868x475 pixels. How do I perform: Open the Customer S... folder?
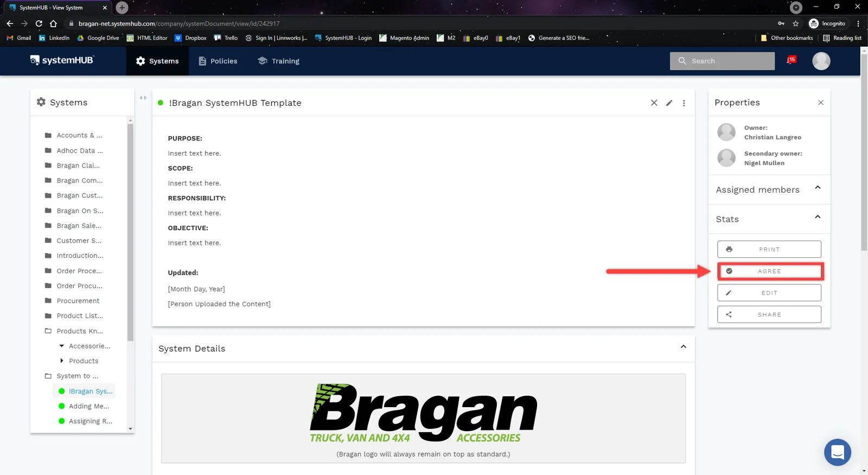(73, 240)
